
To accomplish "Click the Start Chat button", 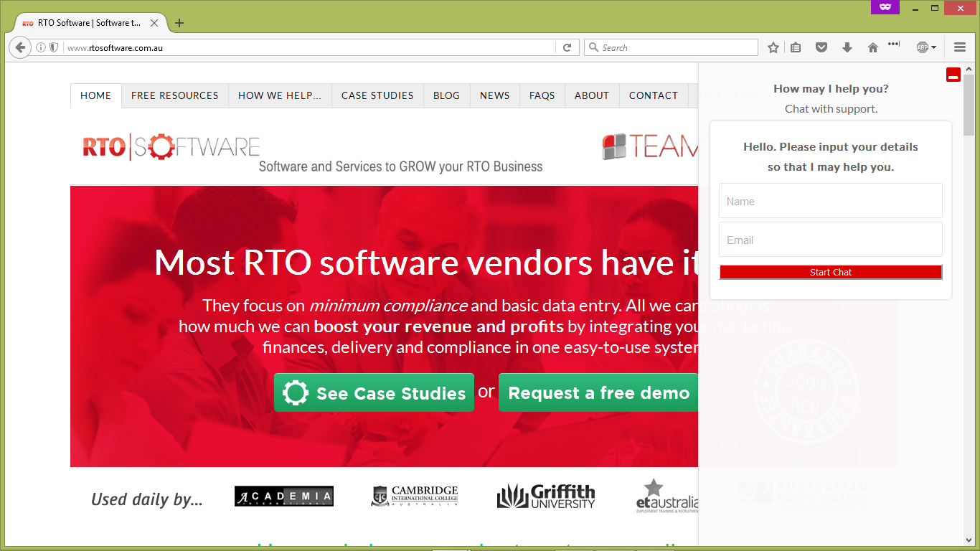I will click(831, 272).
